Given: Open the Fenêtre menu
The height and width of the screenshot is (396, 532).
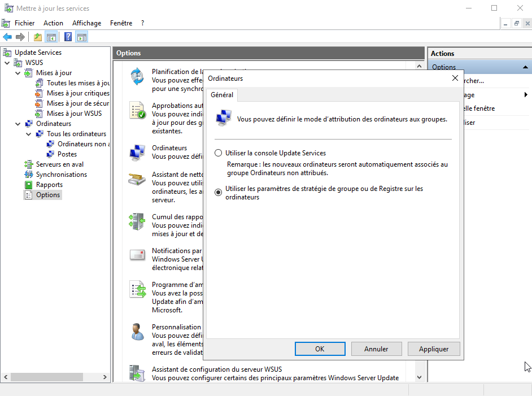Looking at the screenshot, I should click(x=121, y=23).
